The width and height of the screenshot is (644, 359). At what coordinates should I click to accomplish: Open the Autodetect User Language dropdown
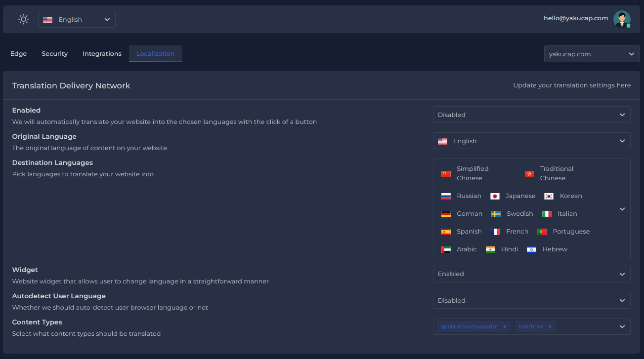(x=531, y=300)
